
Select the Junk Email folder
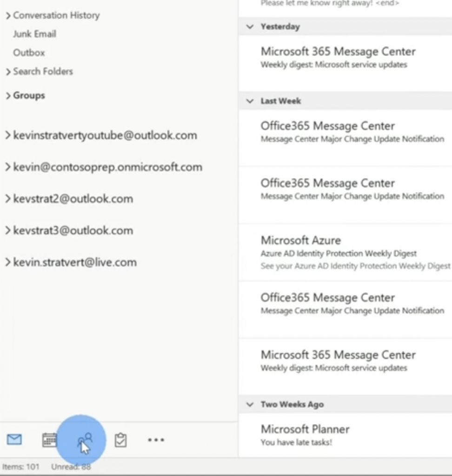(x=34, y=34)
